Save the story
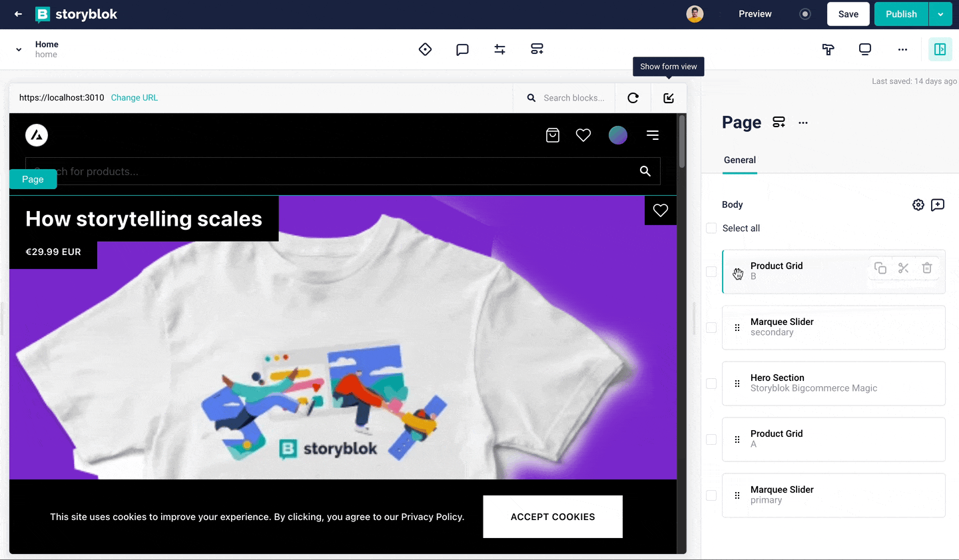The width and height of the screenshot is (959, 560). click(848, 14)
